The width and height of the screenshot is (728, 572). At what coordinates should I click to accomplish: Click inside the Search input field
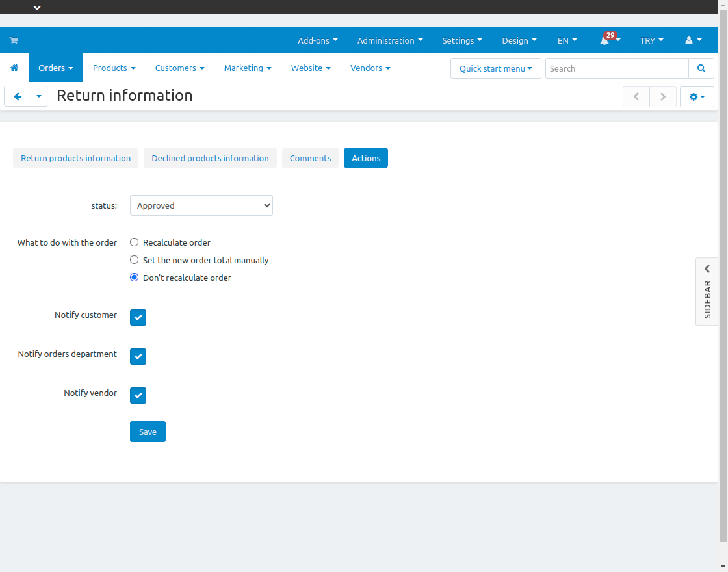pyautogui.click(x=616, y=68)
